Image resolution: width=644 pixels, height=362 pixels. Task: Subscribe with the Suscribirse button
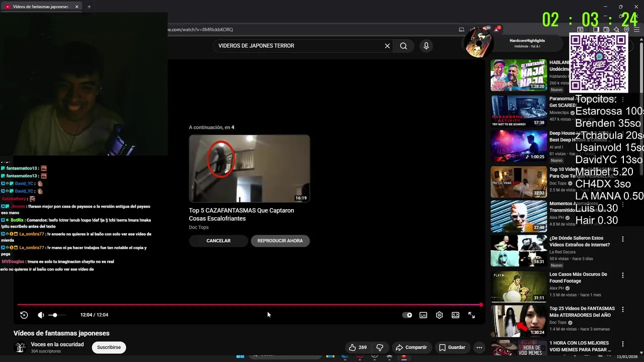(x=109, y=347)
